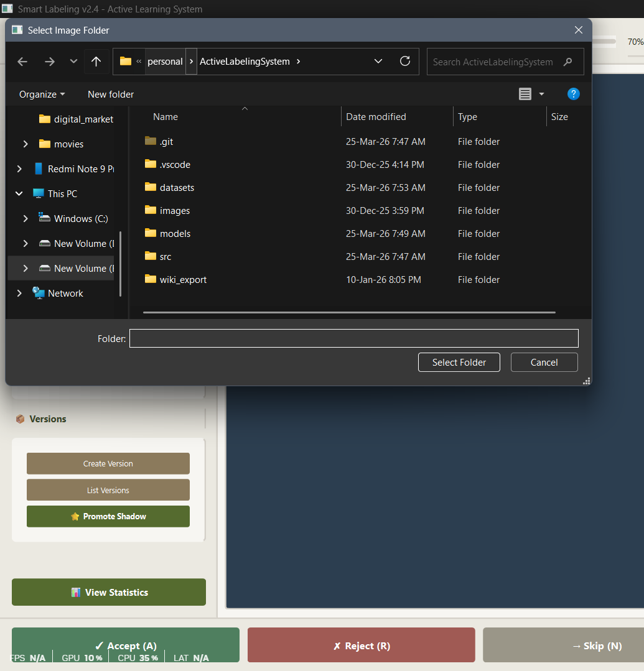Expand the first New Volume drive

(26, 244)
